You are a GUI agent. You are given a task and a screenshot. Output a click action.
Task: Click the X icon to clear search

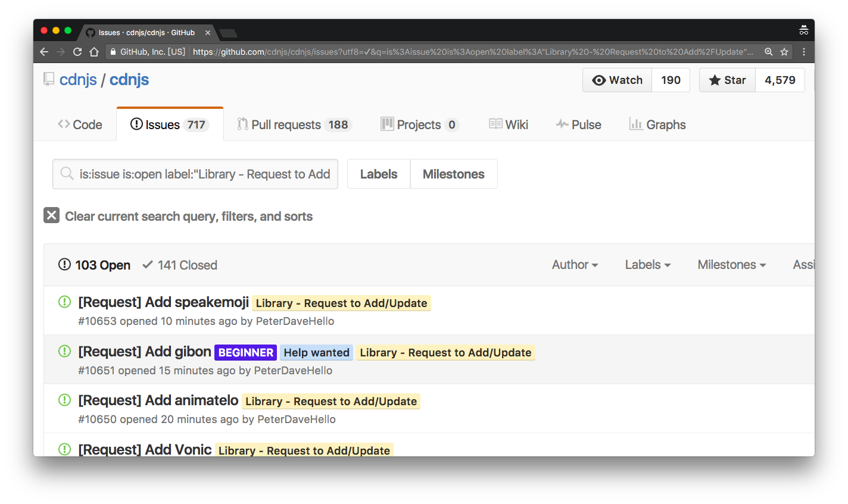52,215
